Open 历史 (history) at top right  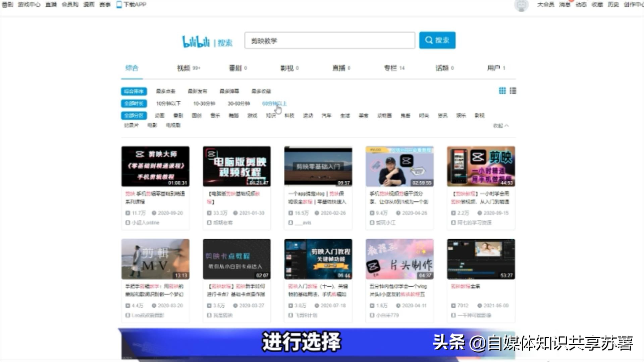[x=613, y=5]
